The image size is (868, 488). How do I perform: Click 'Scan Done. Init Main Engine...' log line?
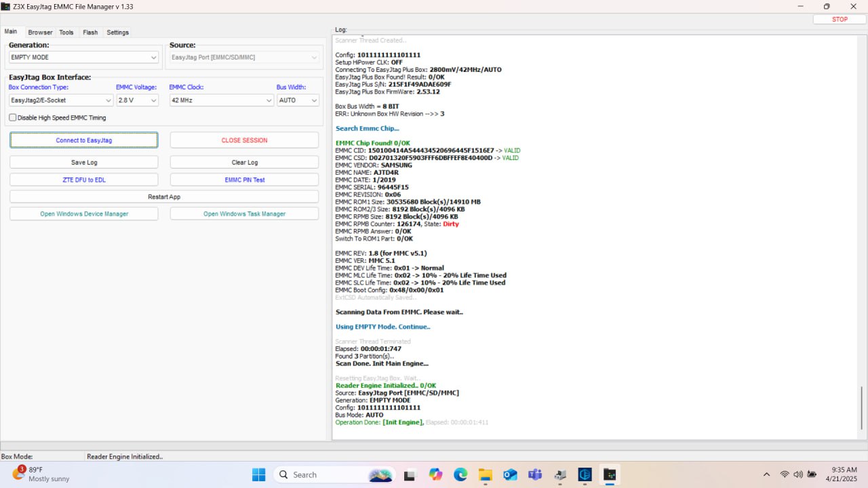pos(382,363)
